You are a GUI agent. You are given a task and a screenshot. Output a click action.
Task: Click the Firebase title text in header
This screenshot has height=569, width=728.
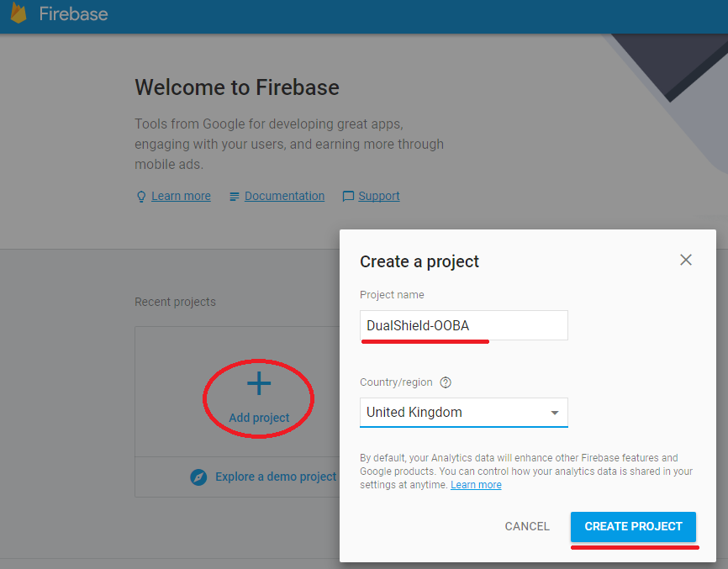[x=73, y=14]
